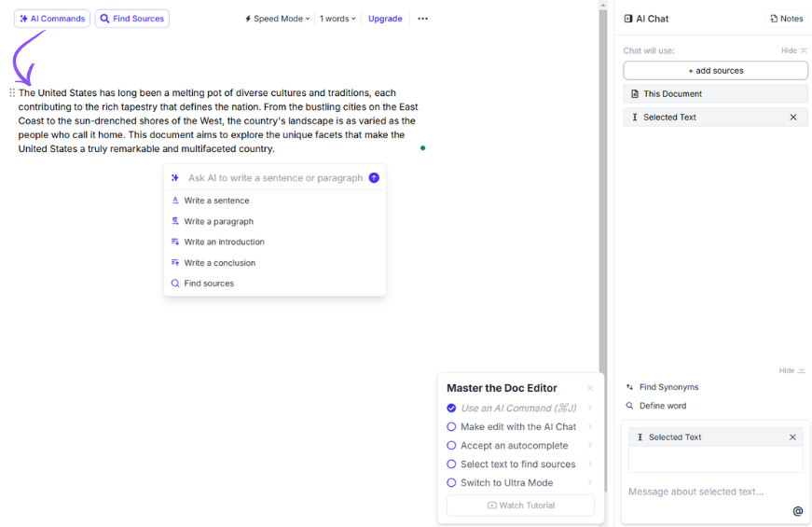
Task: Remove Selected Text source from chat sources
Action: click(792, 118)
